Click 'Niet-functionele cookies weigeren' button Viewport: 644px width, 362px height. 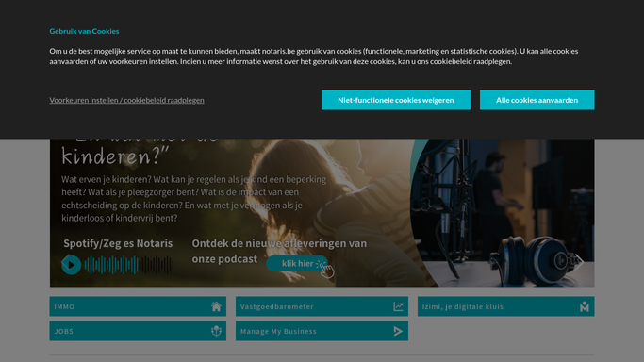[x=395, y=100]
